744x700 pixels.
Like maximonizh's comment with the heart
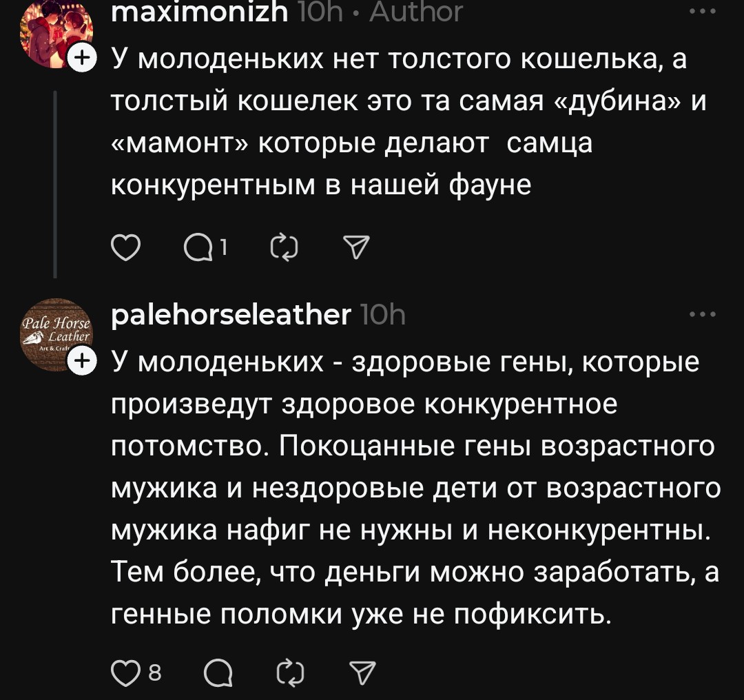125,248
